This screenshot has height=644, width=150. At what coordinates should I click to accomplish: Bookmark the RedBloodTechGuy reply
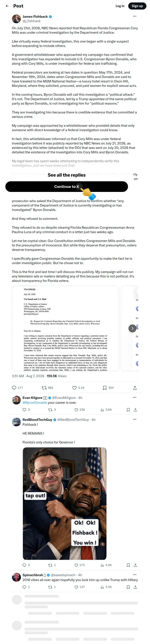[128, 565]
